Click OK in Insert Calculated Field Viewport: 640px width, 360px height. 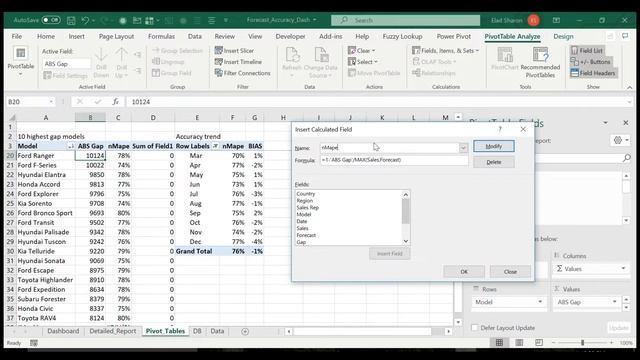pos(464,271)
